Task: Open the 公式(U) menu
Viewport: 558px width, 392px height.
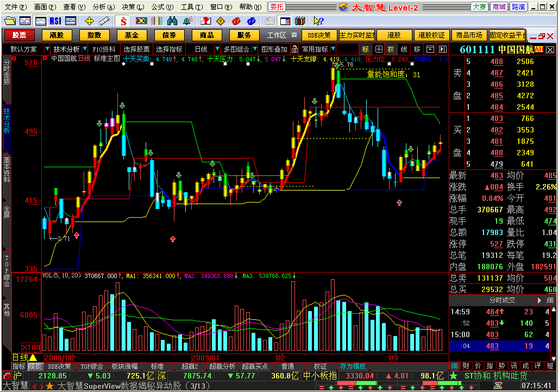Action: coord(162,7)
